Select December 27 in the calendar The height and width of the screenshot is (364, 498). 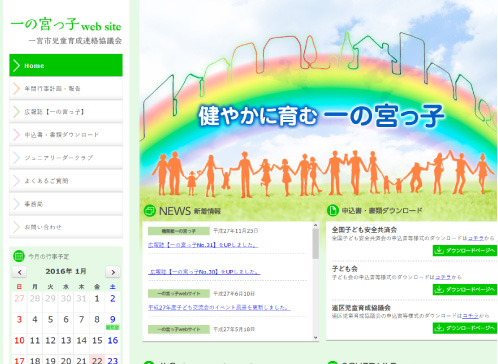19,299
